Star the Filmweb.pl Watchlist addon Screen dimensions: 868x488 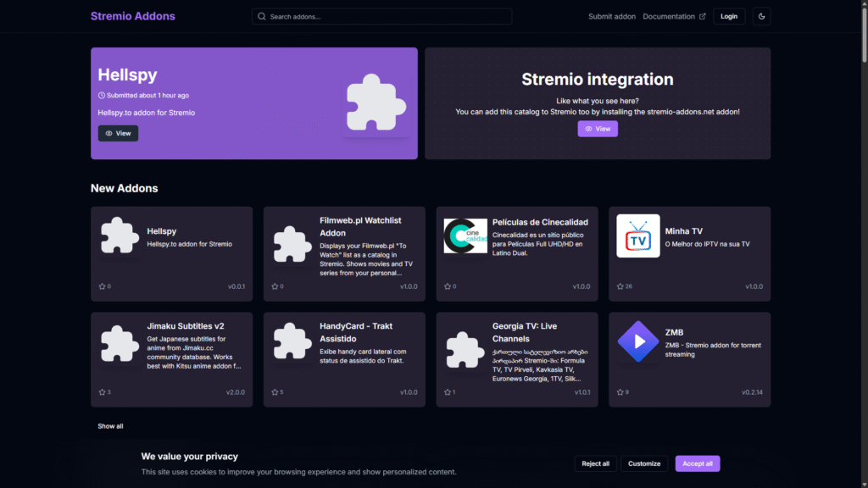[x=275, y=286]
